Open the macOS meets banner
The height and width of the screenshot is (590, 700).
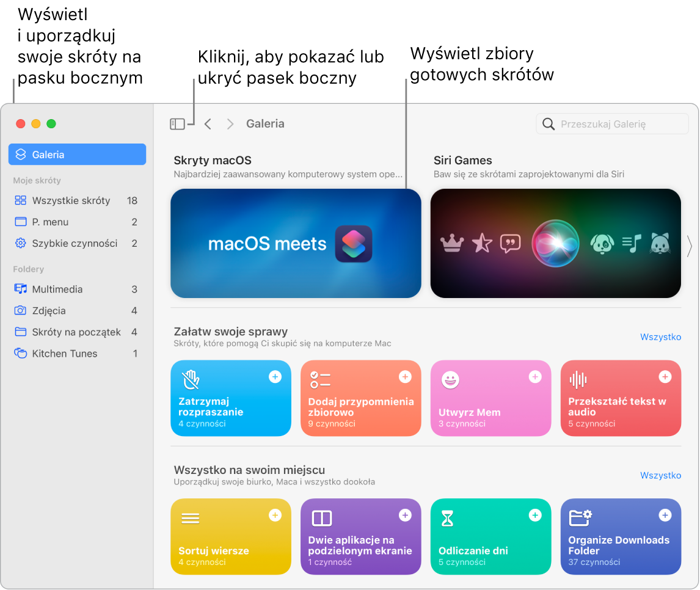point(296,243)
